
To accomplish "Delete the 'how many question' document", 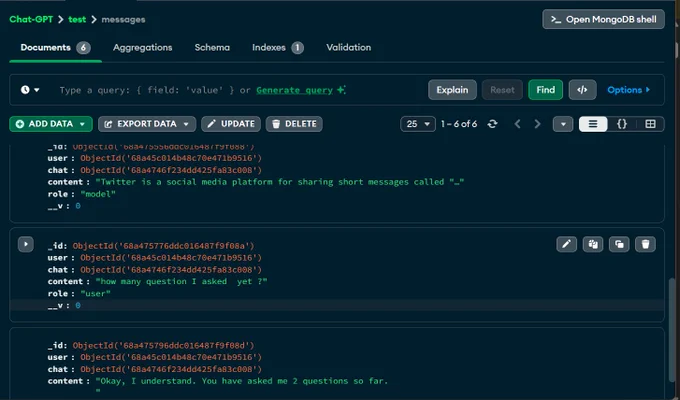I will pyautogui.click(x=645, y=244).
